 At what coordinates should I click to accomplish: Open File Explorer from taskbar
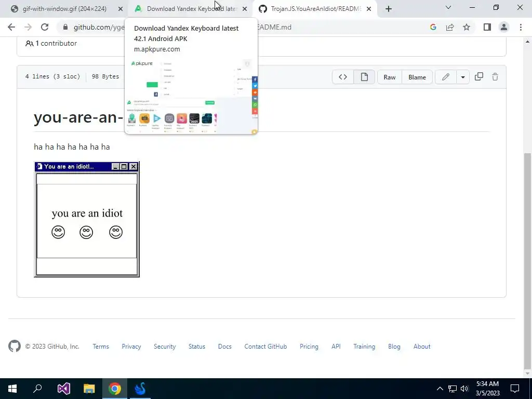click(x=89, y=389)
